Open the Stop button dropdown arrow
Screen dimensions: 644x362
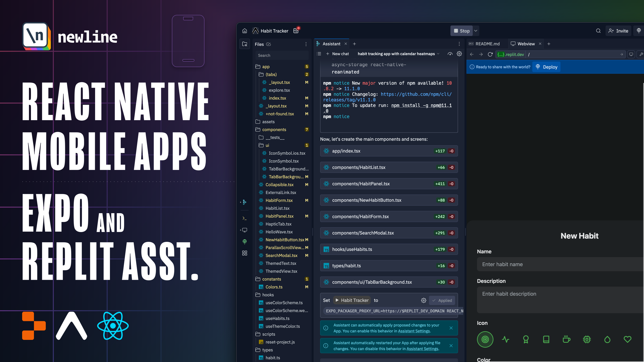(476, 31)
